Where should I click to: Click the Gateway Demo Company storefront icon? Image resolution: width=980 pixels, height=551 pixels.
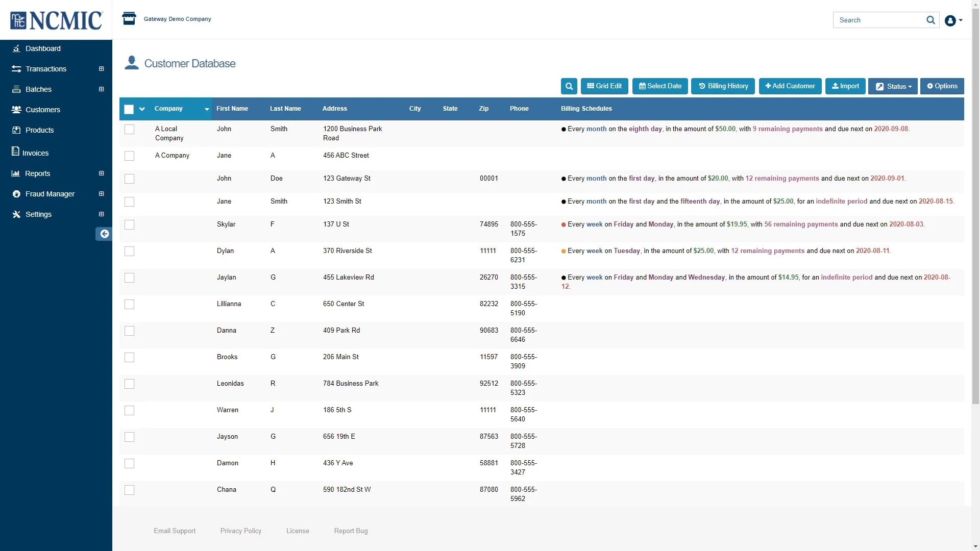129,18
